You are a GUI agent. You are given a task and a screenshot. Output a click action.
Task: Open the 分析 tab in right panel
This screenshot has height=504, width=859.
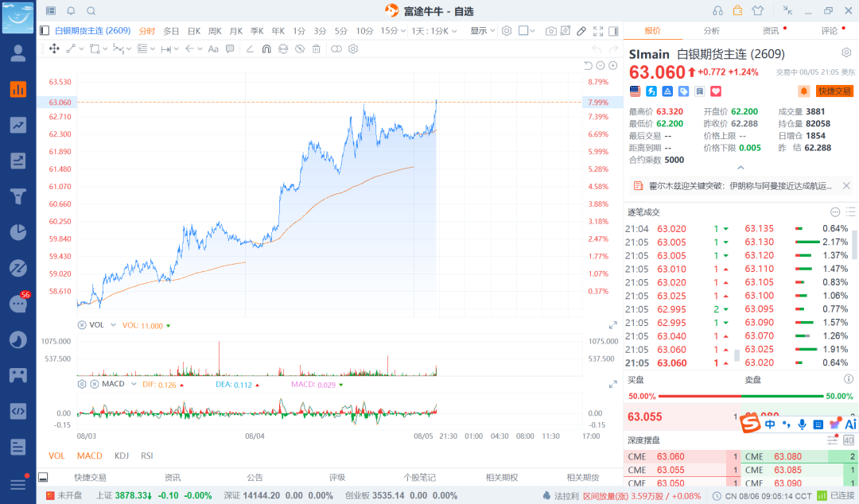coord(711,31)
